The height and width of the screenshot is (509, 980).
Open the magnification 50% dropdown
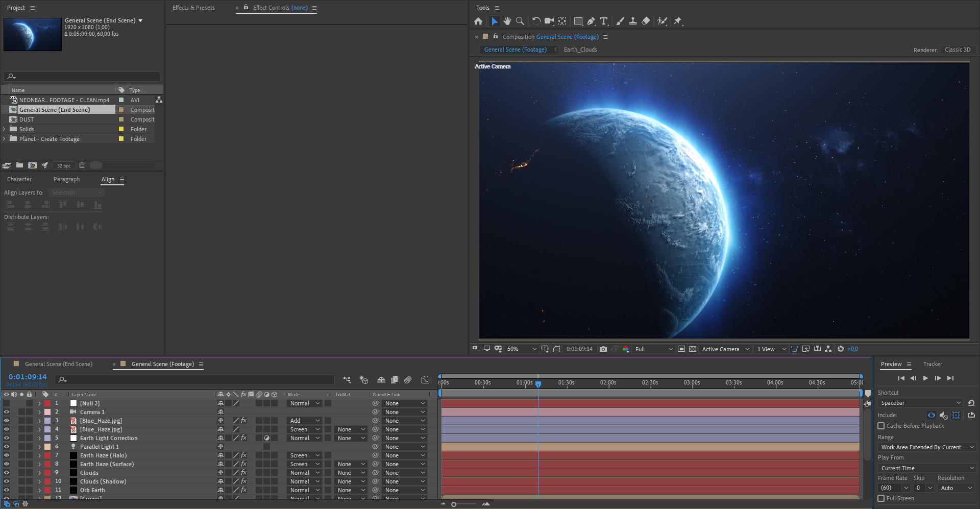pyautogui.click(x=522, y=349)
